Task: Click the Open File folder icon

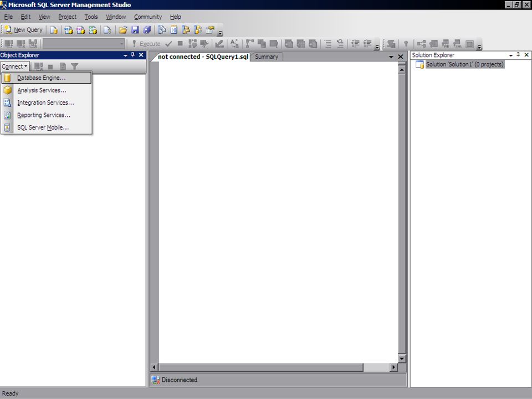Action: 123,30
